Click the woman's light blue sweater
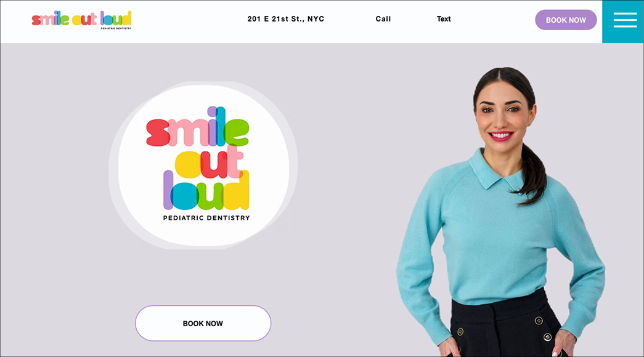This screenshot has width=644, height=357. [499, 242]
